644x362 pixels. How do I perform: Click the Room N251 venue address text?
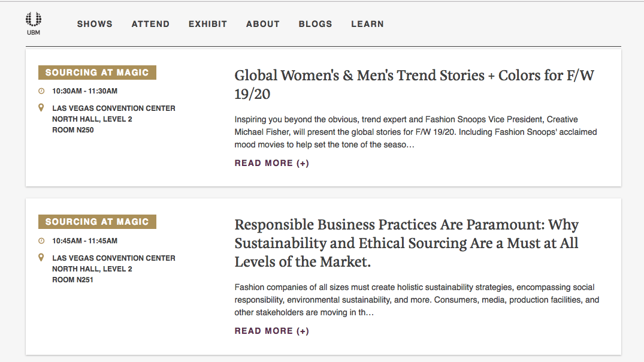click(x=113, y=269)
